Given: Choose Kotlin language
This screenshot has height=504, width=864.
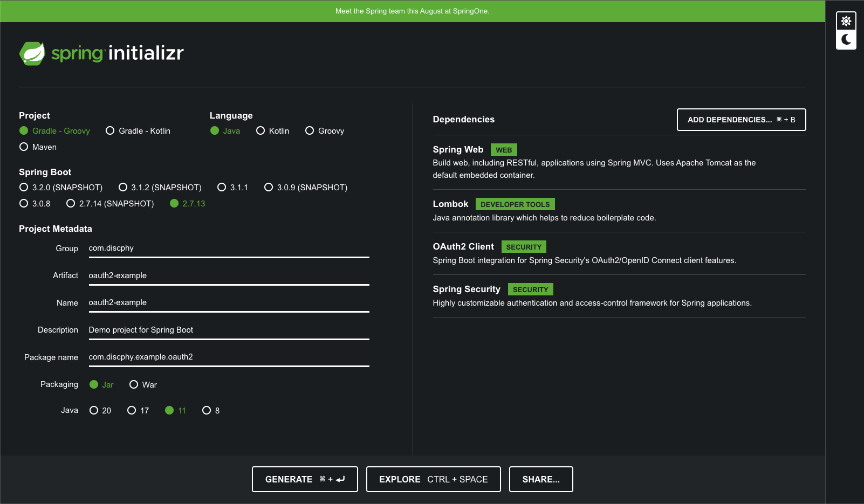Looking at the screenshot, I should pyautogui.click(x=272, y=131).
